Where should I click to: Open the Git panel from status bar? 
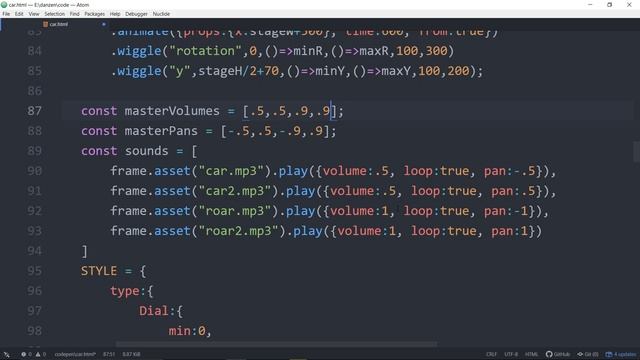pos(588,354)
